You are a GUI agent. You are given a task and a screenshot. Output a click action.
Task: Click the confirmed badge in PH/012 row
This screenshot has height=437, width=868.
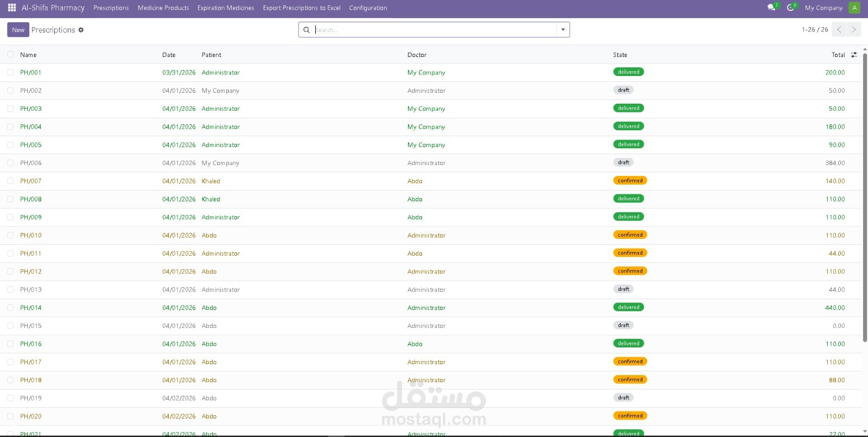630,271
